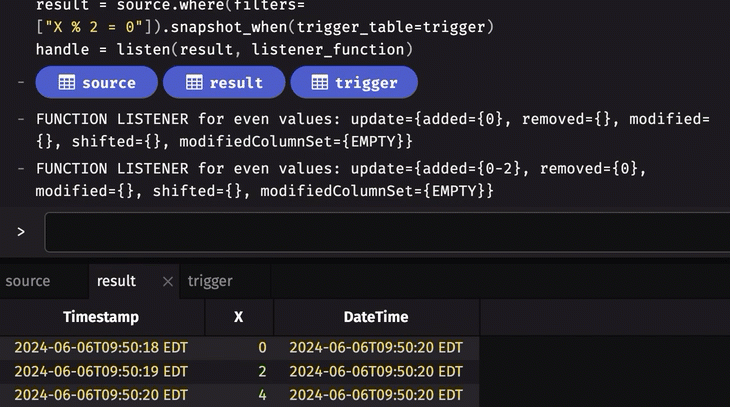Viewport: 730px width, 407px height.
Task: Select the Timestamp cell 09:50:19 EDT
Action: point(101,371)
